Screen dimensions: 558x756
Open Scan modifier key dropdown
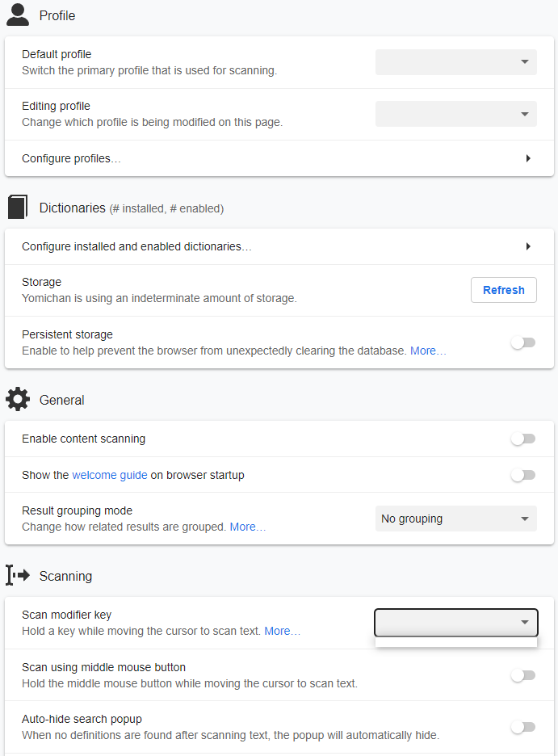click(x=456, y=623)
